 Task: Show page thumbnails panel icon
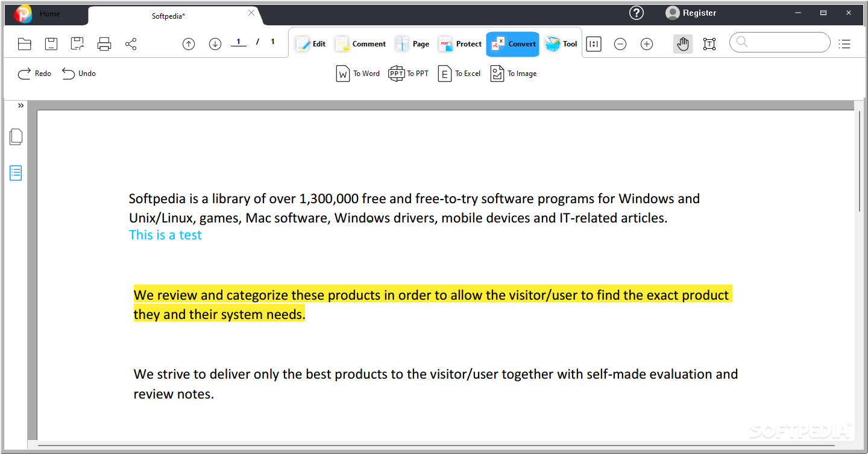point(16,137)
